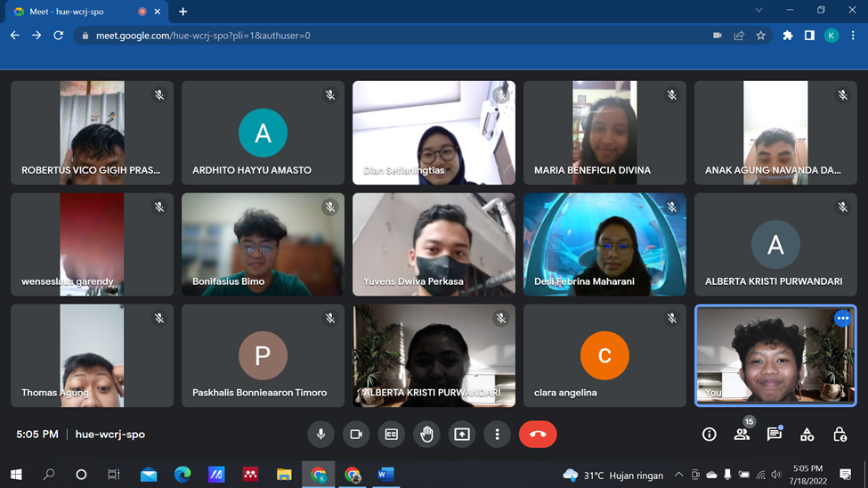Select Paskhalis Bonnieaaron Timoro avatar tile
Screen dimensions: 868x488
tap(263, 355)
